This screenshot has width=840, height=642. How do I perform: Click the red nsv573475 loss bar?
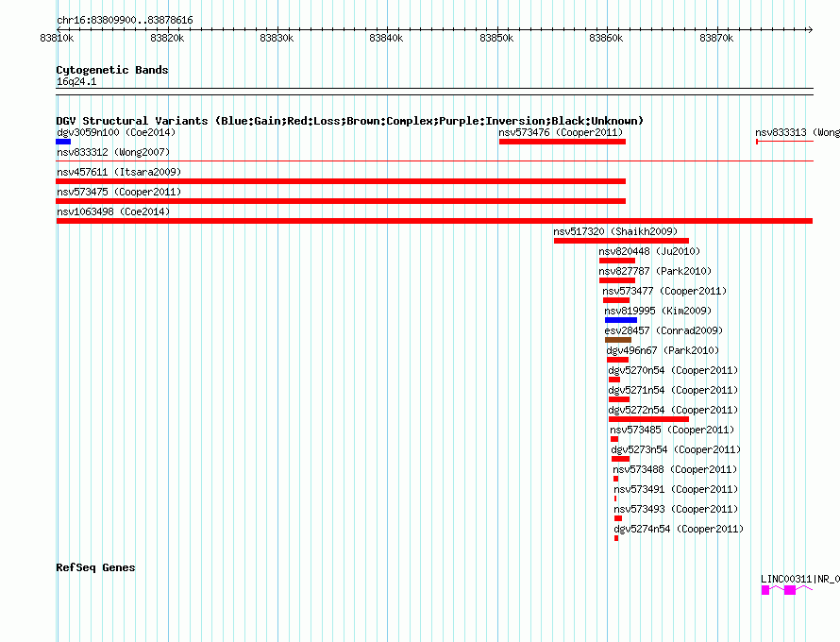[341, 201]
